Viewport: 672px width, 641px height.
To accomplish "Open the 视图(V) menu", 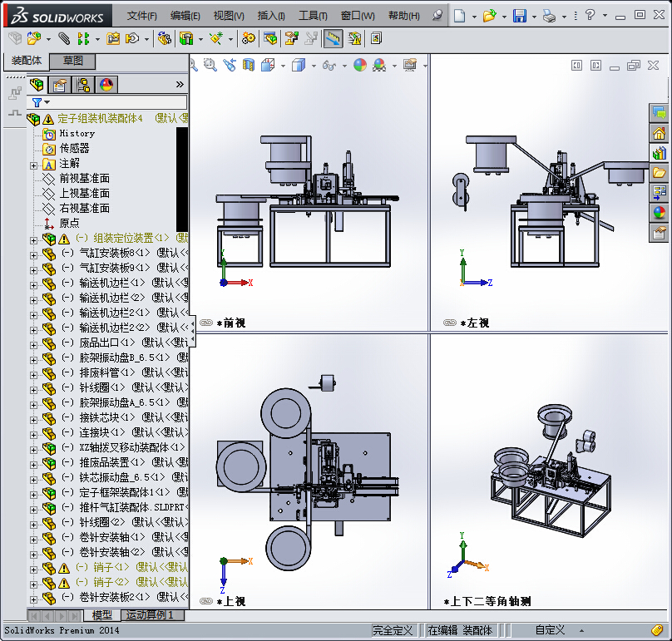I will tap(229, 16).
